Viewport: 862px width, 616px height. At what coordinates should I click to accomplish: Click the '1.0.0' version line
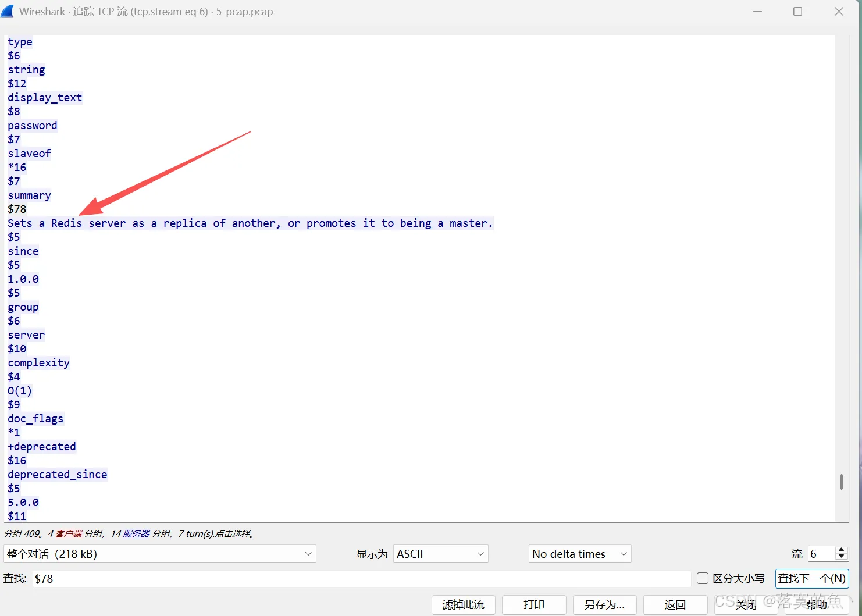pos(23,279)
